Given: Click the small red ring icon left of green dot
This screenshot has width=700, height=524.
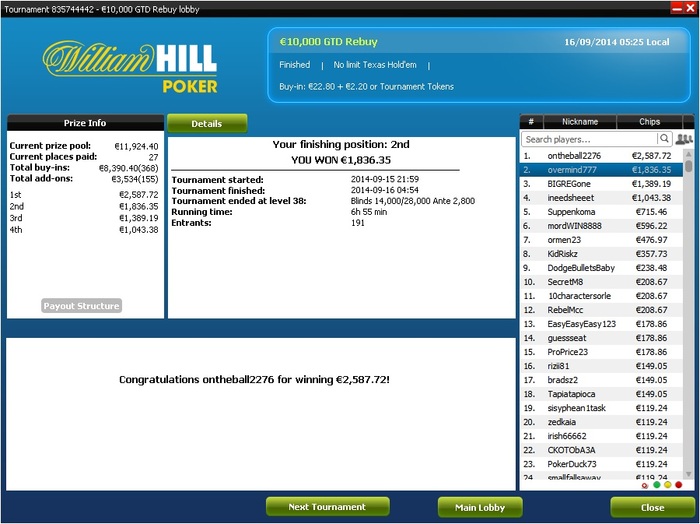Looking at the screenshot, I should [645, 485].
